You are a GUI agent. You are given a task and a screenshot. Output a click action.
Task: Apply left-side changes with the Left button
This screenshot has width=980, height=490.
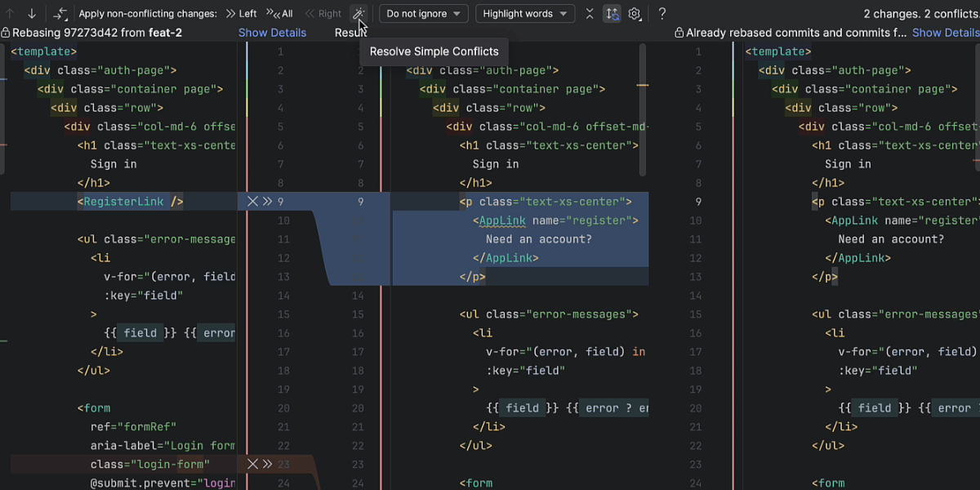coord(241,13)
